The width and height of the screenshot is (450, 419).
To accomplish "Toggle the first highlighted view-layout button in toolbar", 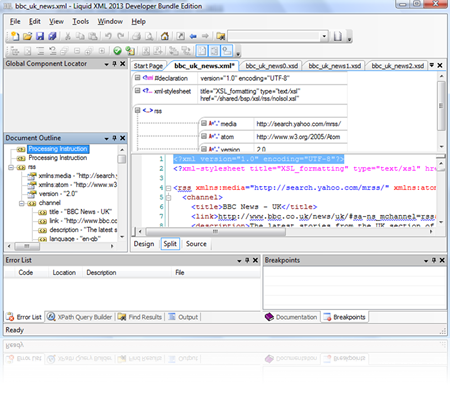I will tap(202, 51).
